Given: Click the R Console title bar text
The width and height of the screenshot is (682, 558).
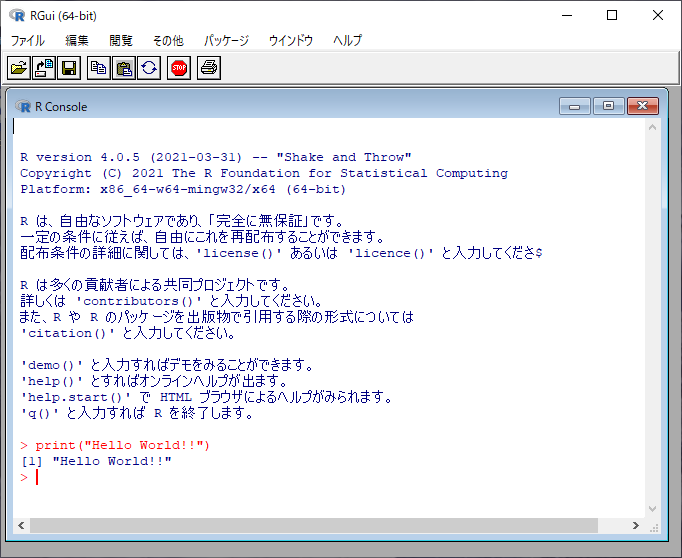Looking at the screenshot, I should [61, 107].
